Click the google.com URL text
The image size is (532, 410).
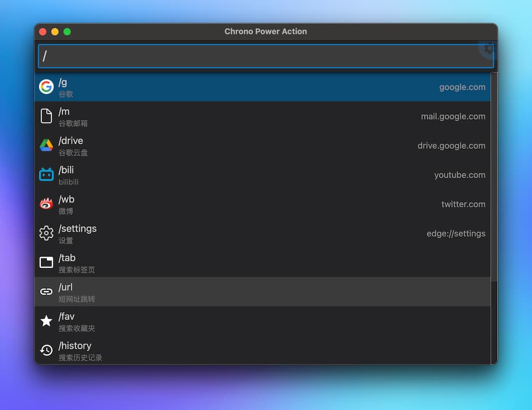click(x=462, y=87)
